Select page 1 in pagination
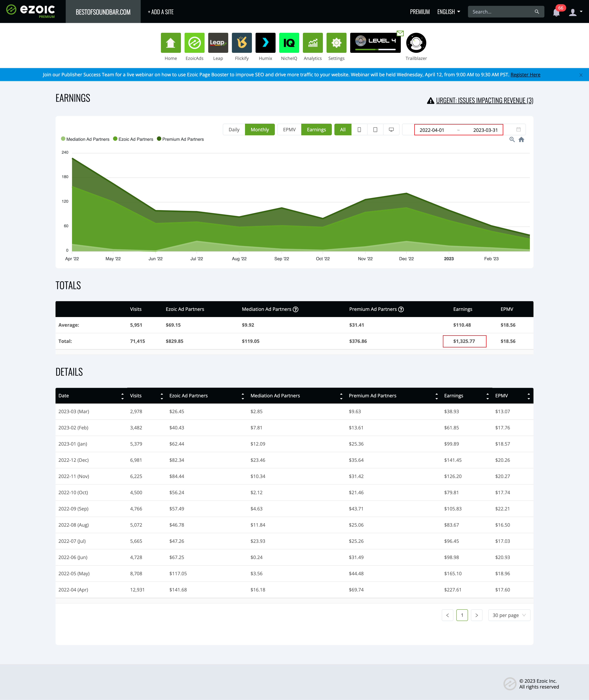The image size is (589, 700). pyautogui.click(x=462, y=615)
